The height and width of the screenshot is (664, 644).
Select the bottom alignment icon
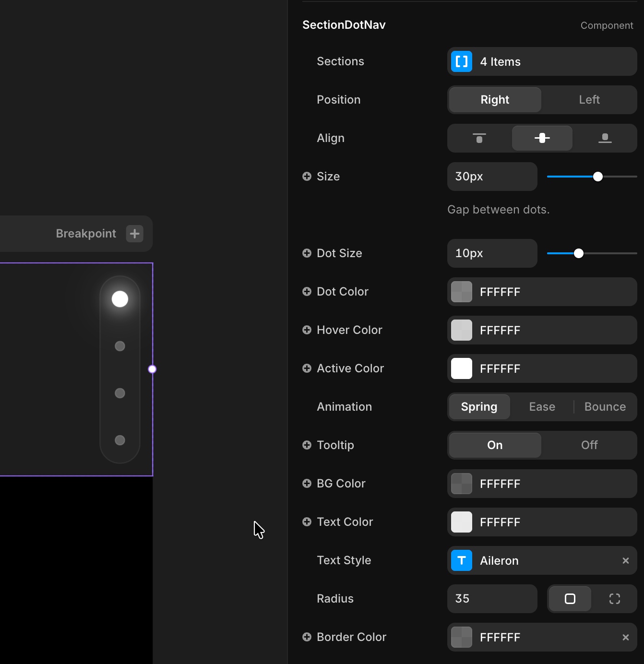point(605,138)
